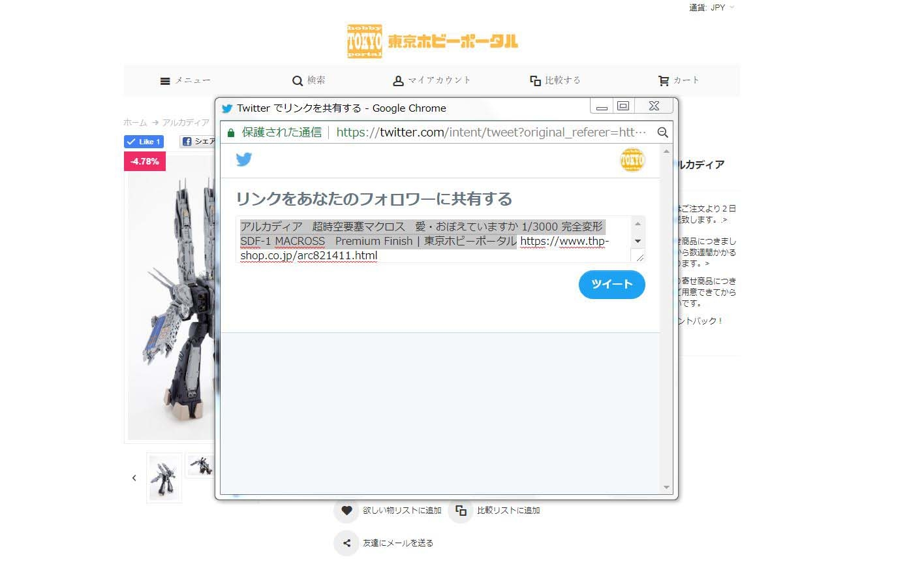Image resolution: width=924 pixels, height=585 pixels.
Task: Click the アルカディア breadcrumb link
Action: (186, 123)
